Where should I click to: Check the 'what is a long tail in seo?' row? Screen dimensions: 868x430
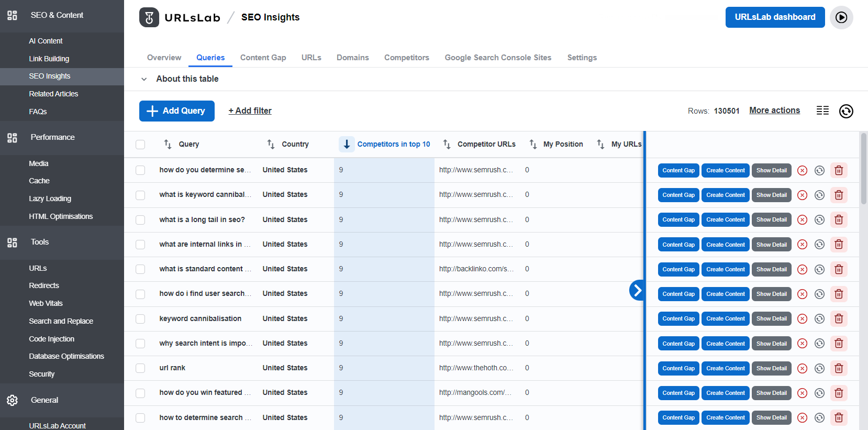pos(140,220)
